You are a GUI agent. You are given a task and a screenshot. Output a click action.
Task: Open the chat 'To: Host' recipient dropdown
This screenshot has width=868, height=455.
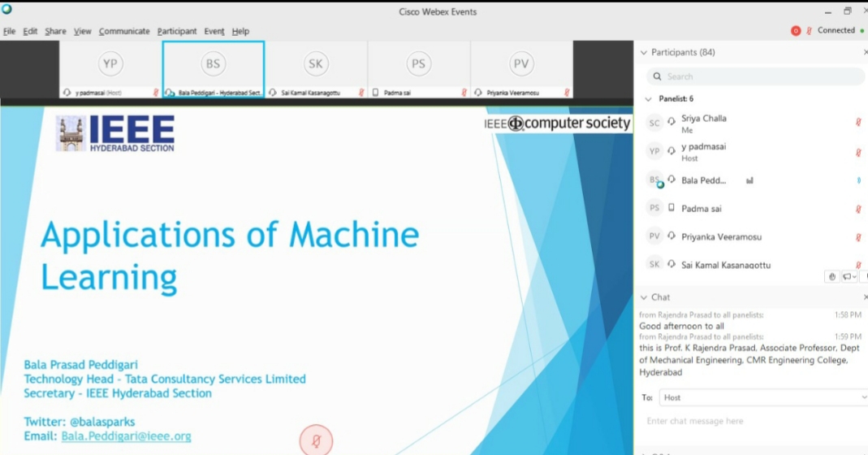(x=762, y=397)
